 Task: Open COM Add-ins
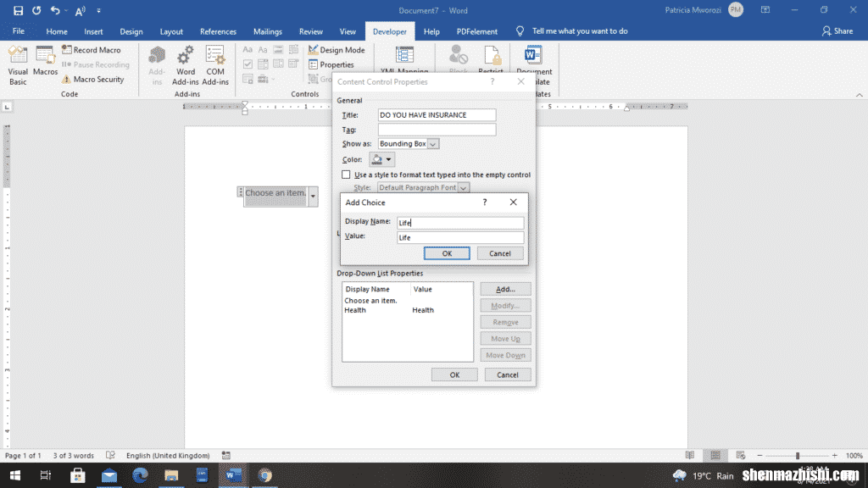(x=215, y=65)
